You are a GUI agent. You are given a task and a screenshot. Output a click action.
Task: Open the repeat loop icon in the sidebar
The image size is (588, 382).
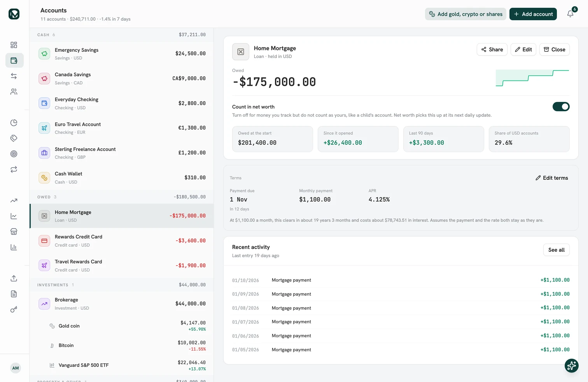14,170
